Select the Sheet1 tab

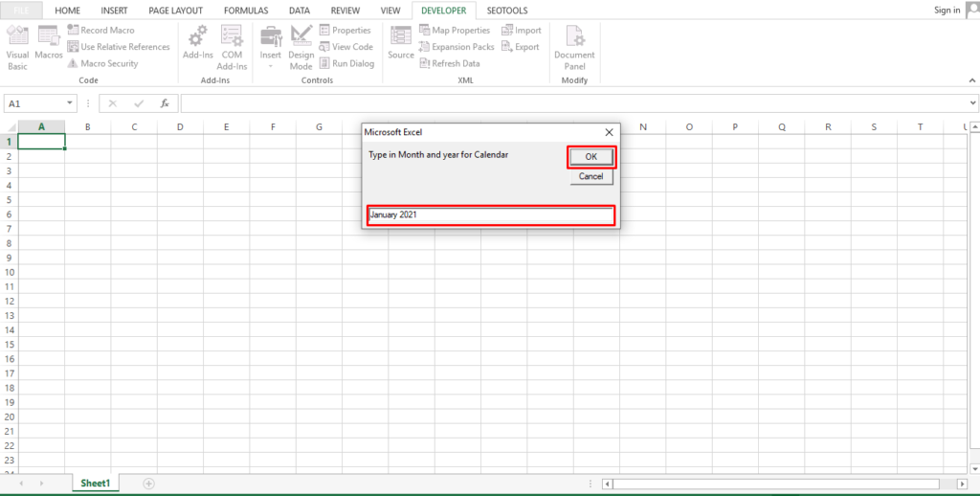point(95,484)
